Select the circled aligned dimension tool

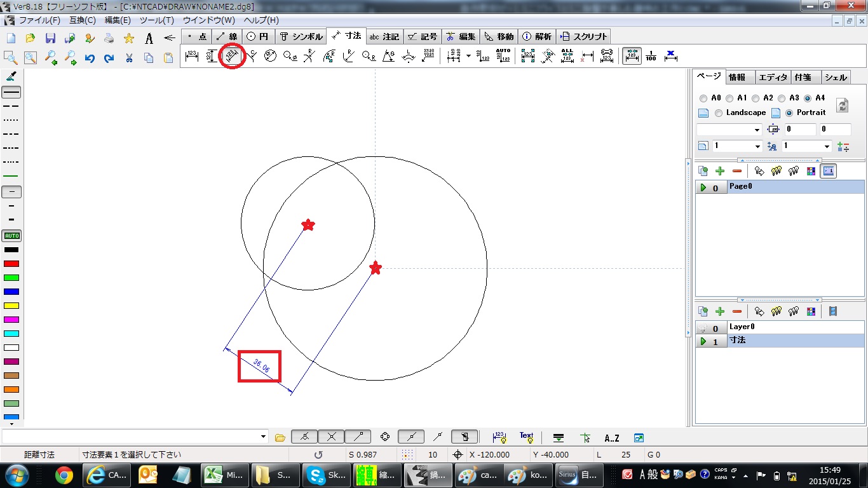pyautogui.click(x=232, y=57)
